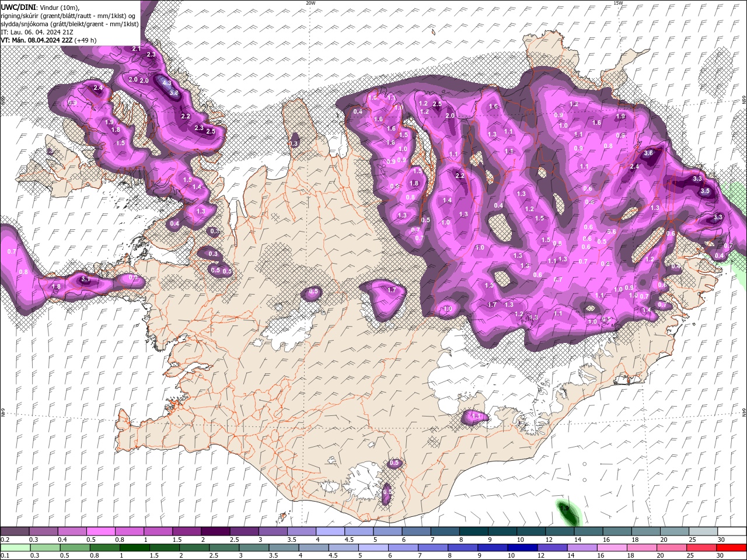Click the 'UWC/DINI: Vindur (10m),' header line
This screenshot has width=747, height=560.
pos(40,7)
